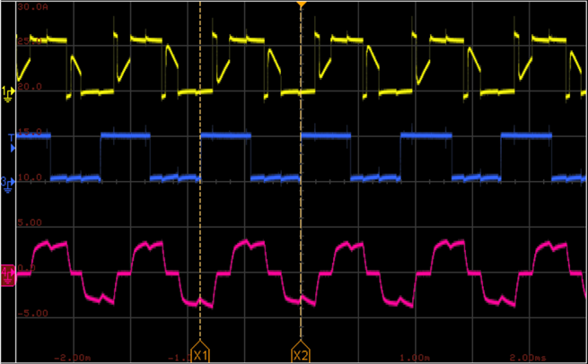
Task: Click the blue channel 3 ground marker
Action: [x=8, y=182]
